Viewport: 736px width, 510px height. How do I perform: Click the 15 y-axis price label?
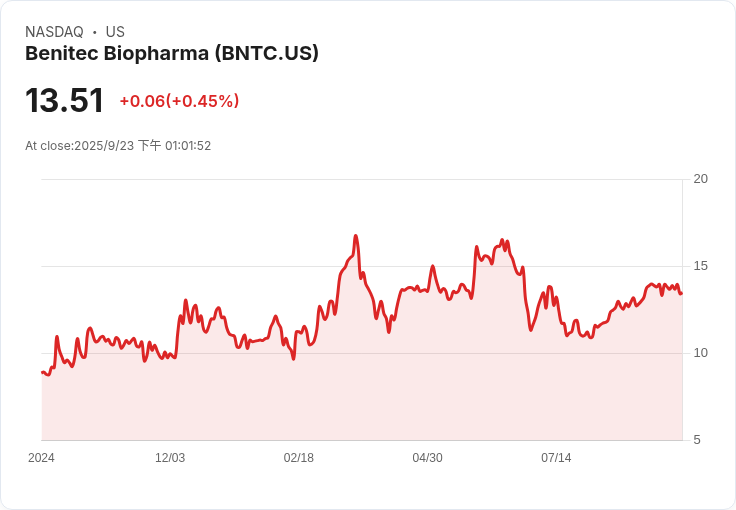700,266
